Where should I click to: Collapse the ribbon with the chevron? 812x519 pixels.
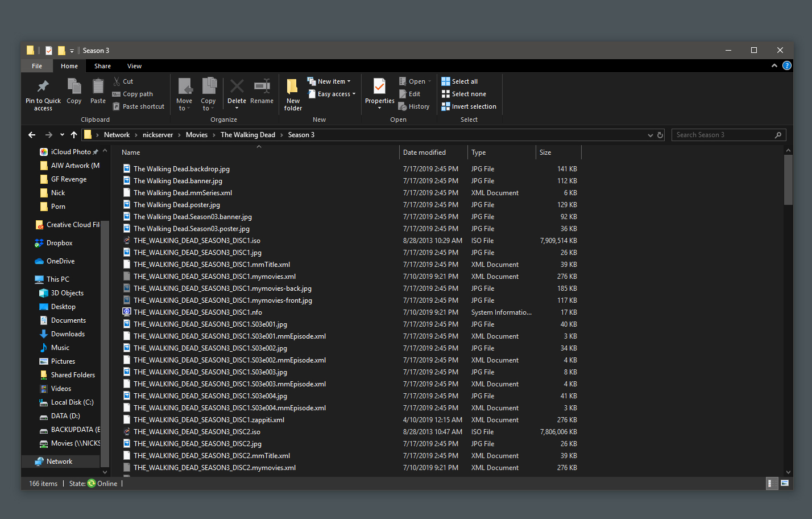point(774,66)
